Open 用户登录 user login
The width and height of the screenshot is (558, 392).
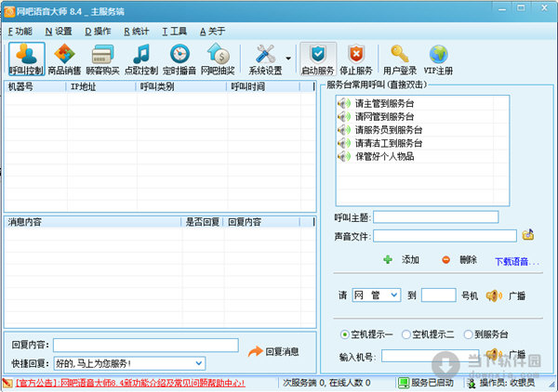tap(400, 59)
